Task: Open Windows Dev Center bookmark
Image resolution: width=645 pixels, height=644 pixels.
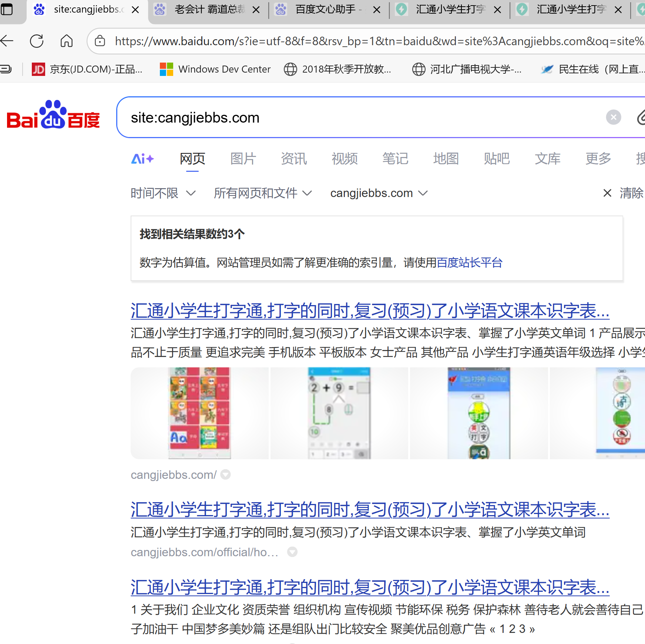Action: pyautogui.click(x=215, y=69)
